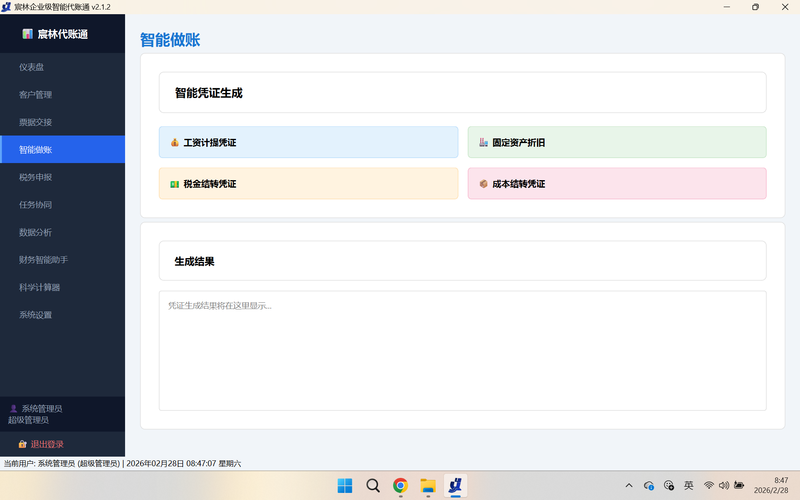Screen dimensions: 800x500
Task: Select 税务申报 from the sidebar
Action: coord(36,177)
